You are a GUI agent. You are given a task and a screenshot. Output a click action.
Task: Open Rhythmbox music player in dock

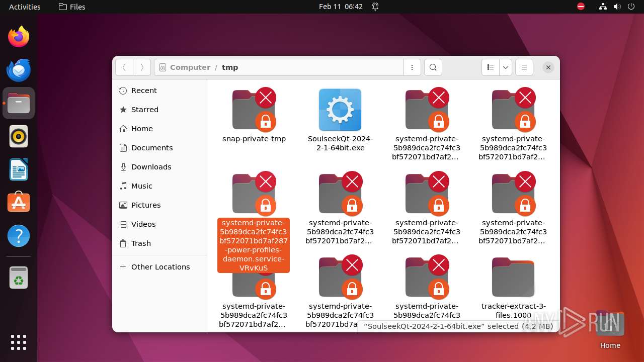pos(19,136)
